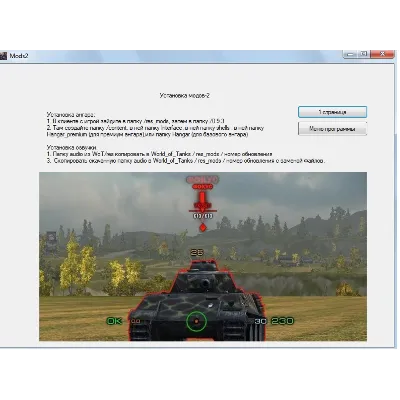
Task: Go to "Меню программы" button
Action: click(332, 129)
